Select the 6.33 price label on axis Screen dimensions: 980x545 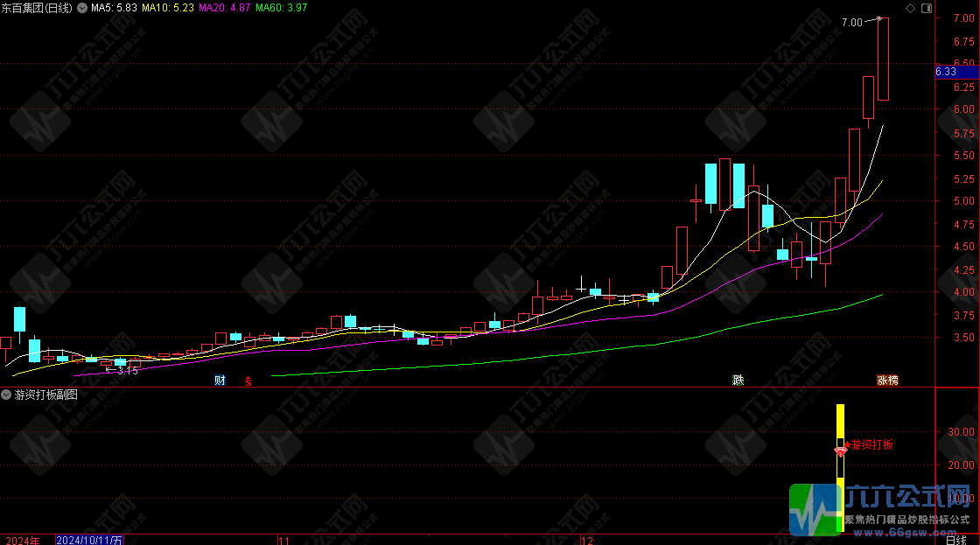(945, 73)
